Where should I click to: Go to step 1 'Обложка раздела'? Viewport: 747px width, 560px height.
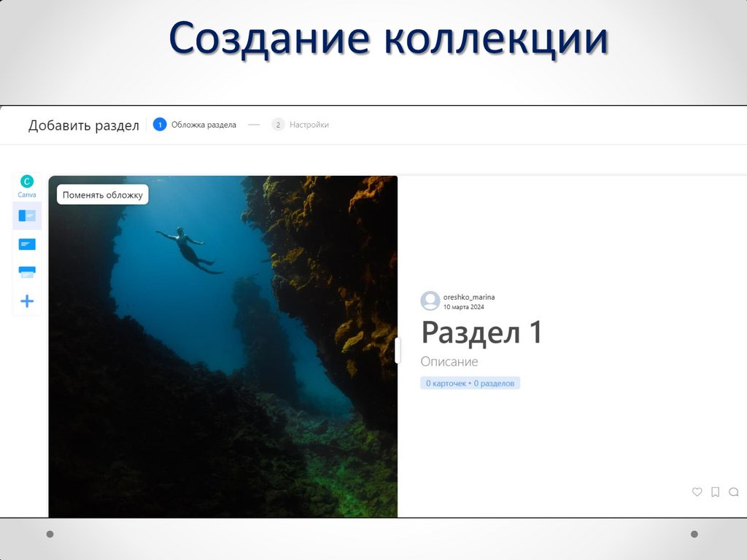coord(194,125)
